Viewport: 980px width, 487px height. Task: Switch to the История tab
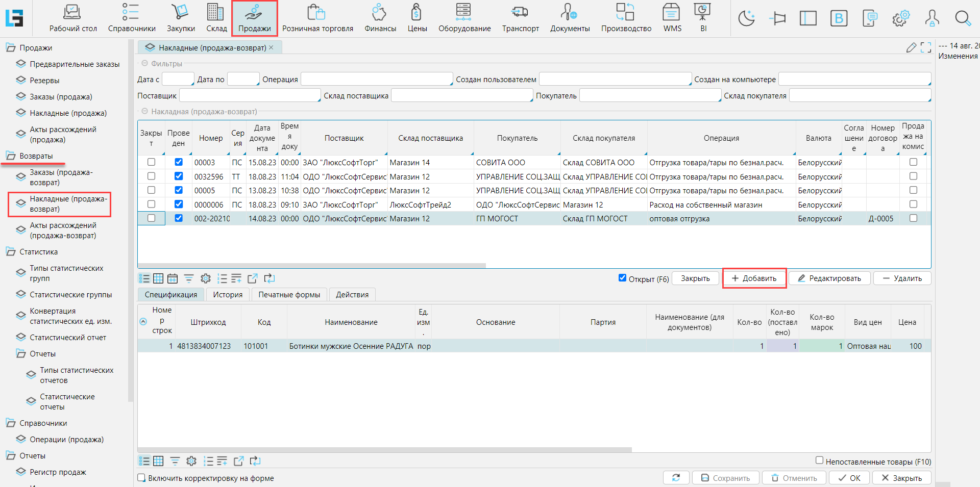click(x=228, y=295)
